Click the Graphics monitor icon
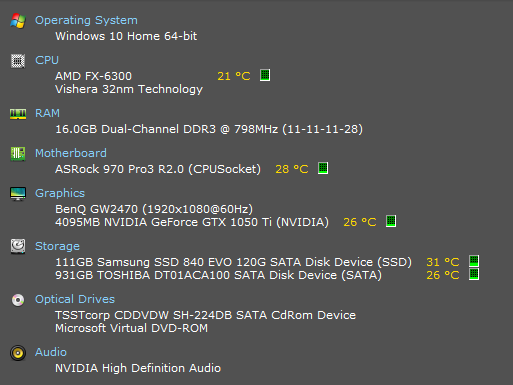 (x=18, y=194)
